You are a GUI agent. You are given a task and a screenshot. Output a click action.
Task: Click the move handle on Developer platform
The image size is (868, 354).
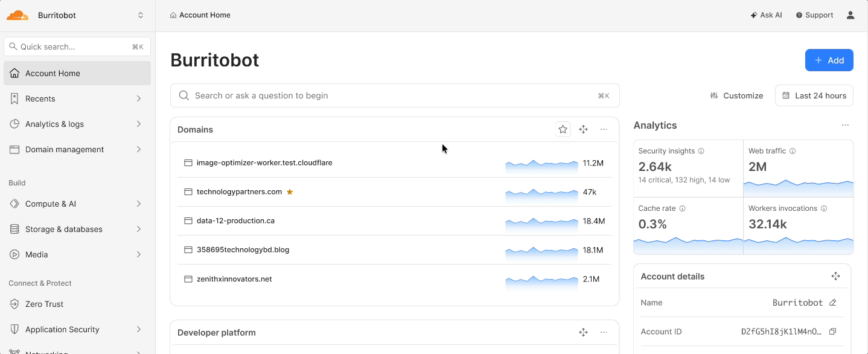[x=584, y=332]
